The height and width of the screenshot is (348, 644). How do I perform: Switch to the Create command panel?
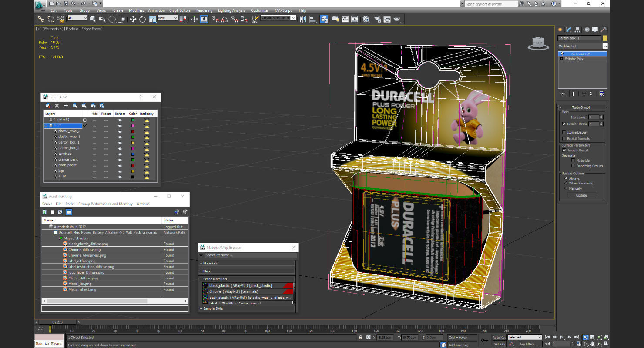tap(560, 30)
